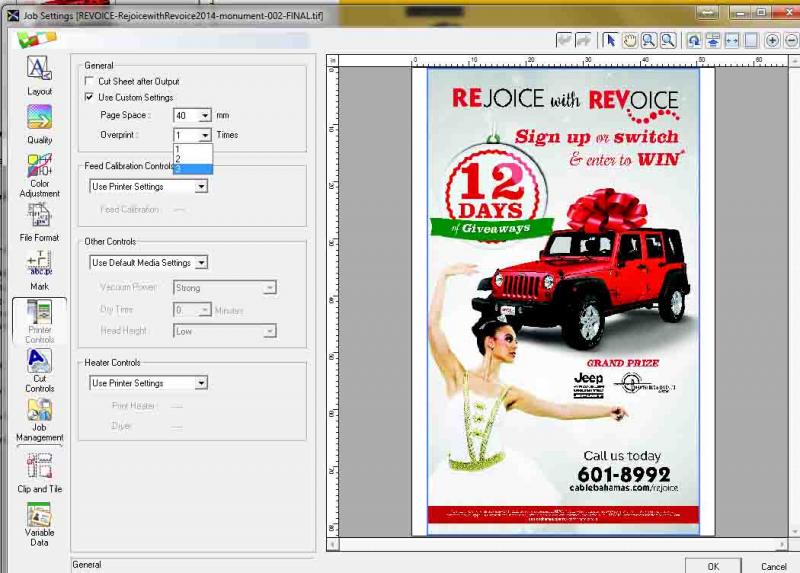Click the rotate image icon

pos(694,40)
